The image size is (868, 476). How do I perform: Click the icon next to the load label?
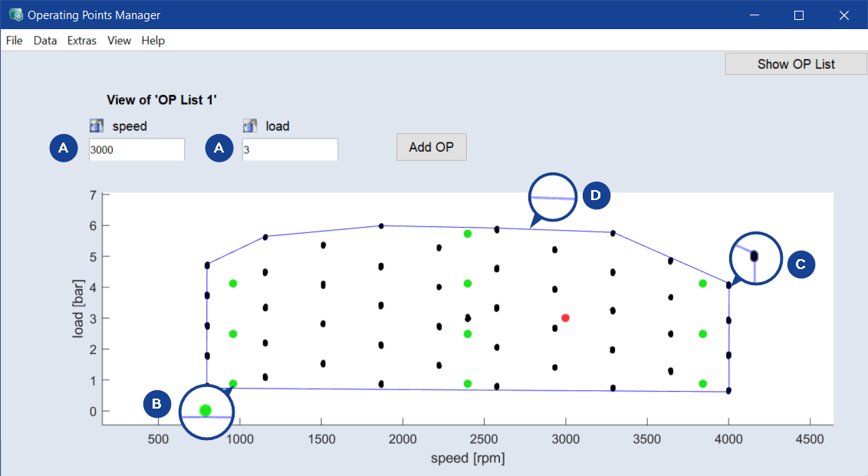pos(249,126)
